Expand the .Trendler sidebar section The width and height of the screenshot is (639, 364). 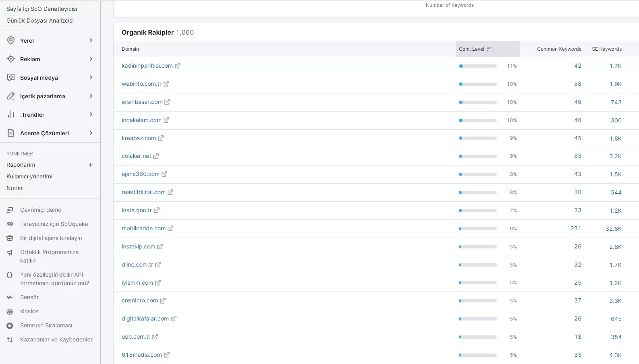(91, 114)
